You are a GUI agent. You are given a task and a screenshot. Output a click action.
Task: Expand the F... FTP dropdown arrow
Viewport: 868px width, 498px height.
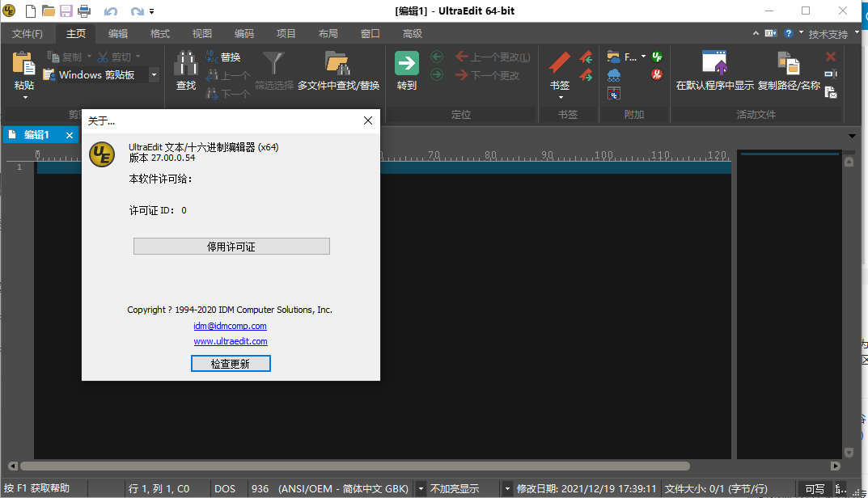click(x=643, y=57)
